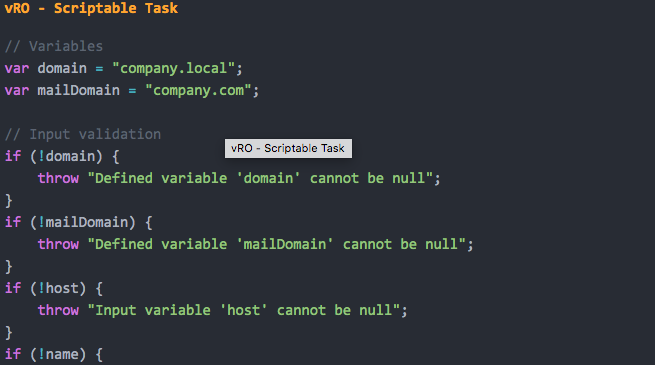
Task: Click the 'if (!domain) {' line
Action: coord(62,156)
